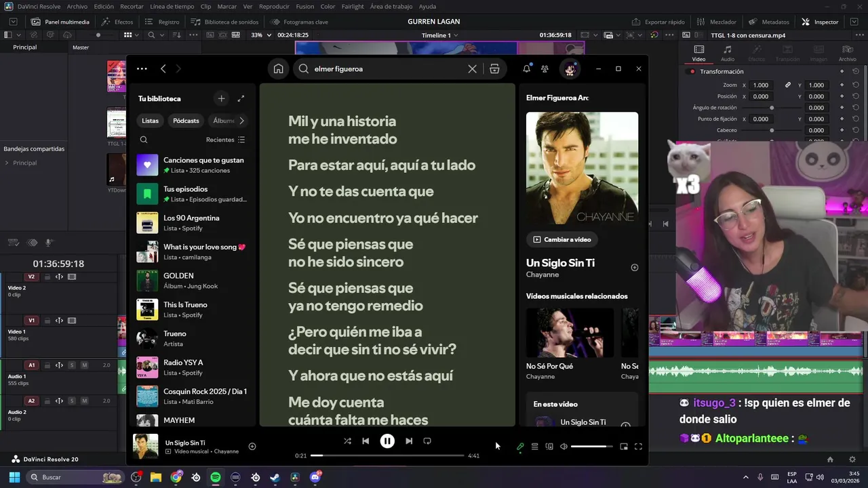Open Discord from taskbar
The height and width of the screenshot is (488, 868).
point(315,477)
